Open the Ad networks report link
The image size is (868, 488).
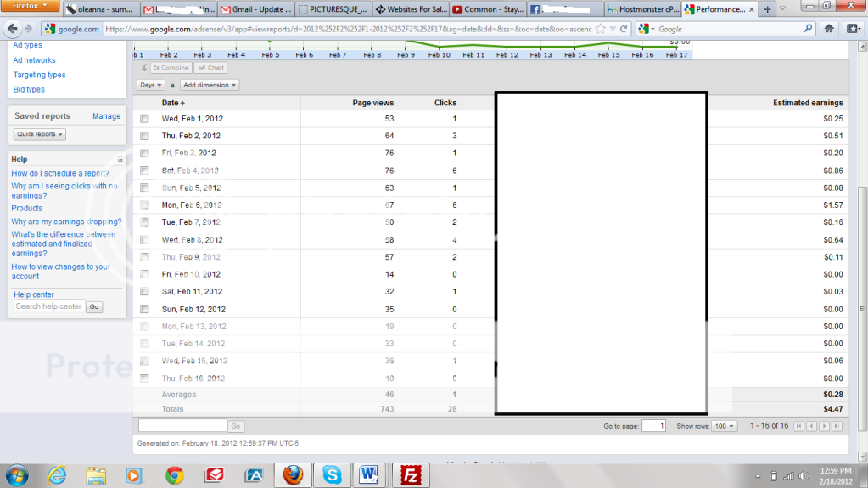34,59
